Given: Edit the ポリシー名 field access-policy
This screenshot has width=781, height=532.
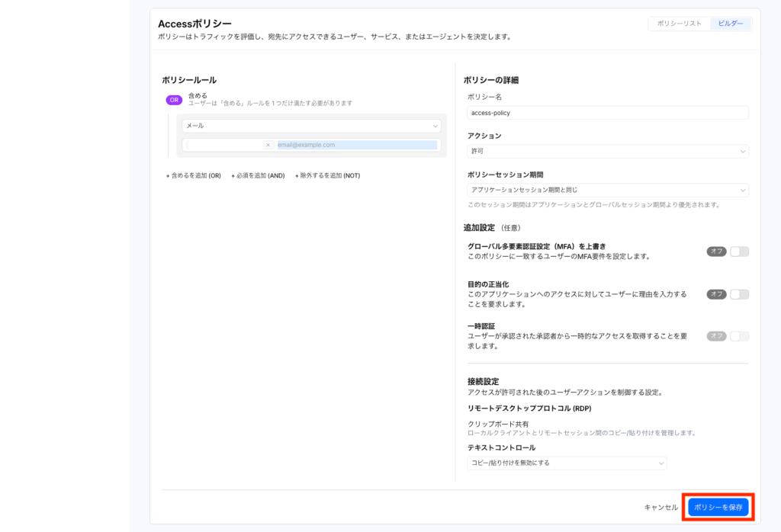Looking at the screenshot, I should (x=607, y=113).
